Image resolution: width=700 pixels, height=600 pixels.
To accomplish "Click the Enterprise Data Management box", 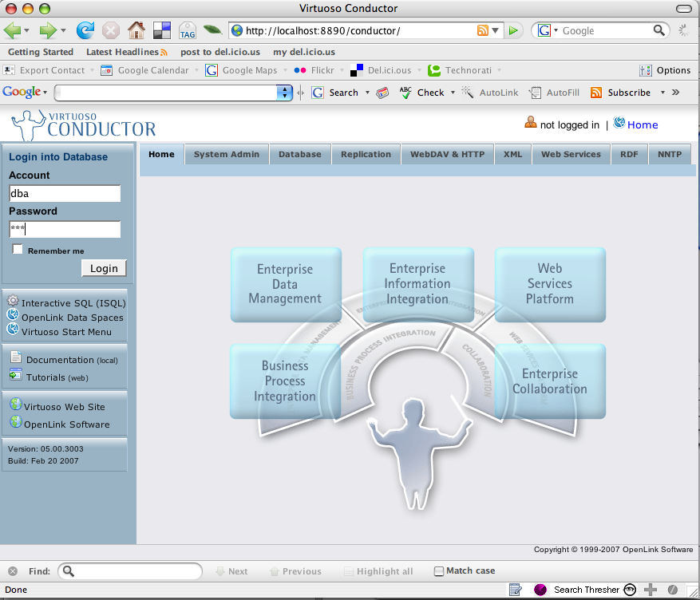I will pyautogui.click(x=286, y=285).
